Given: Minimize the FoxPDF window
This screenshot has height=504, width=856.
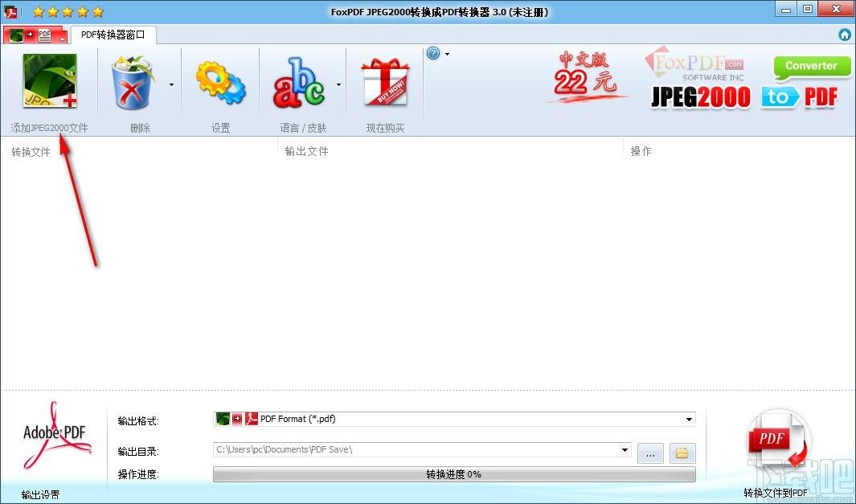Looking at the screenshot, I should coord(786,10).
